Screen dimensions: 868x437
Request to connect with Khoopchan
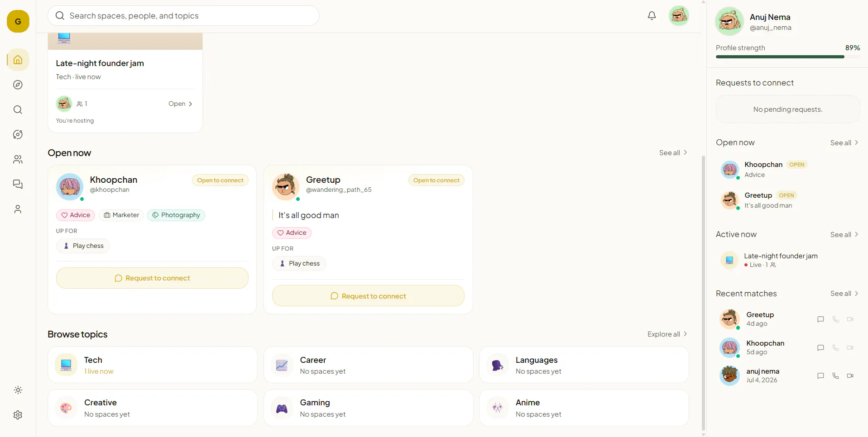coord(152,278)
